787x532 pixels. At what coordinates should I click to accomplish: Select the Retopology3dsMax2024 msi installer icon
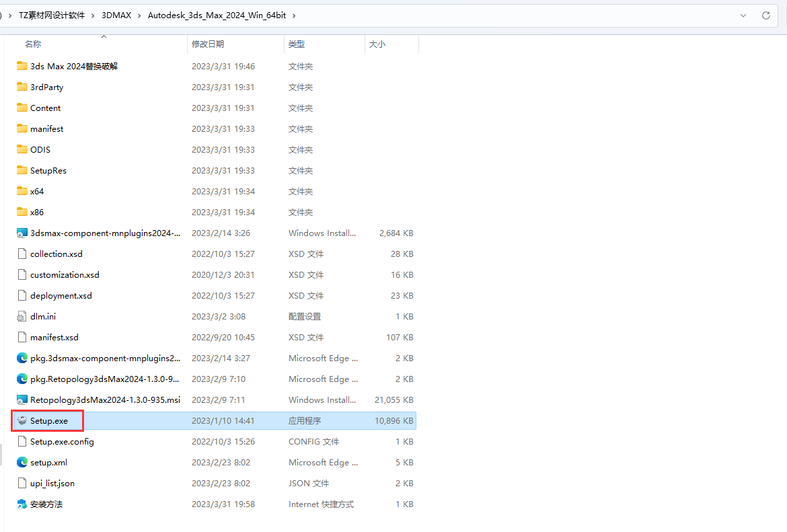pos(22,400)
